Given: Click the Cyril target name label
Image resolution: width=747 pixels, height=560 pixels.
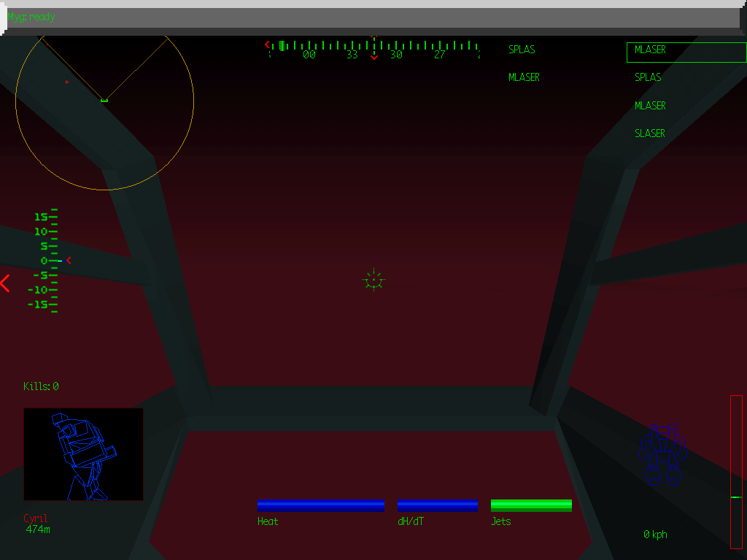Looking at the screenshot, I should (36, 518).
